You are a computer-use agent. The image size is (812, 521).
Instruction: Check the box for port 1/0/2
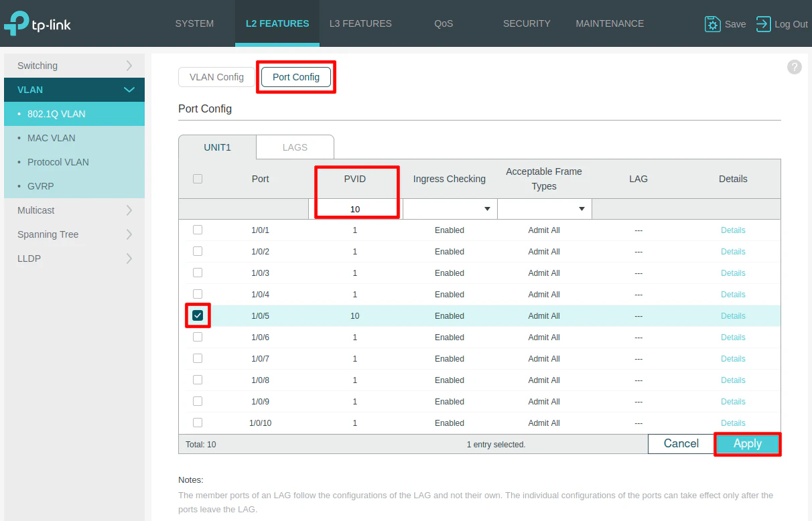point(198,251)
